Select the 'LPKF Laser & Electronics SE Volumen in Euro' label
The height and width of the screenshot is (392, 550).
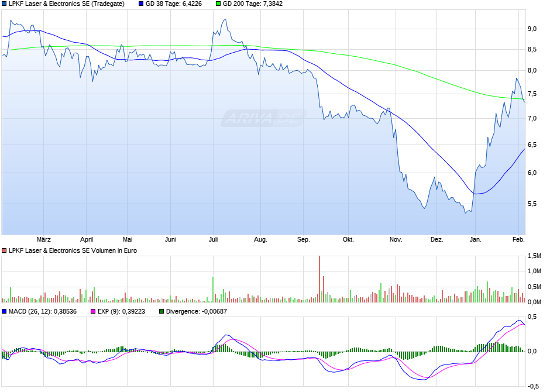pos(73,250)
